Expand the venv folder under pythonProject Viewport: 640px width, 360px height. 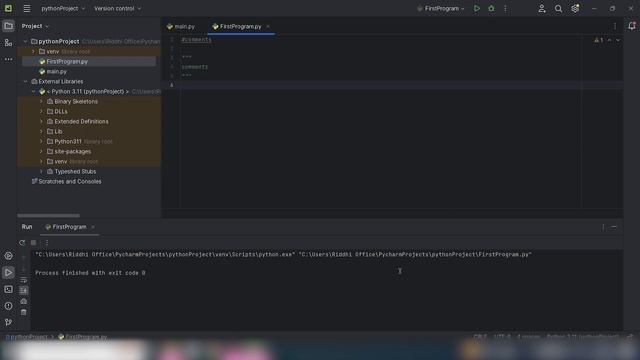(x=33, y=52)
